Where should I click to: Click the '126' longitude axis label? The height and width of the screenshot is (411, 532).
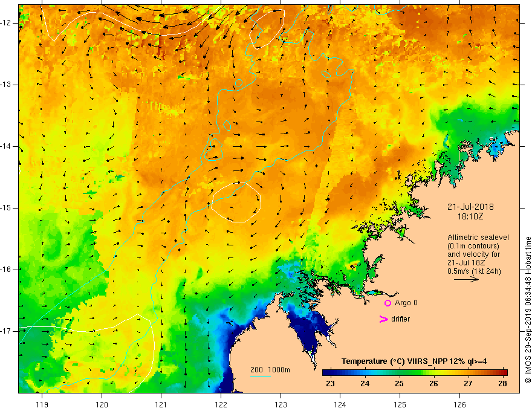(x=459, y=404)
